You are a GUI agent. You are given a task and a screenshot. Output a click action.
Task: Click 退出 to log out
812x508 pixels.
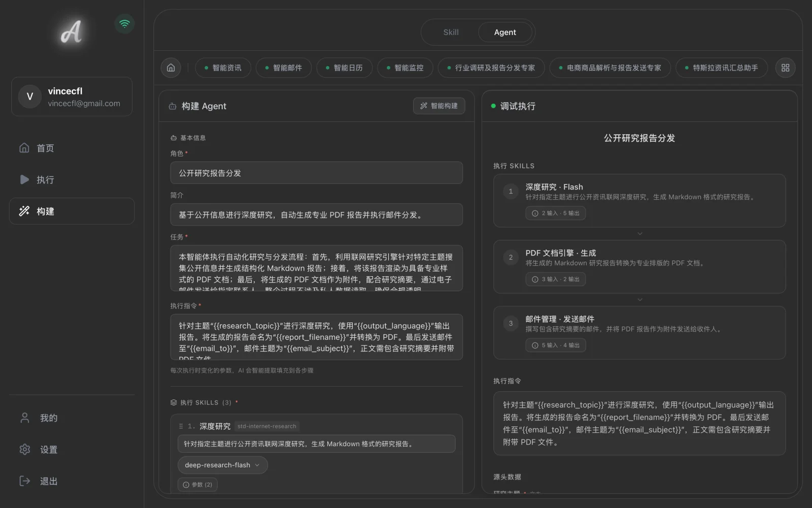tap(72, 481)
